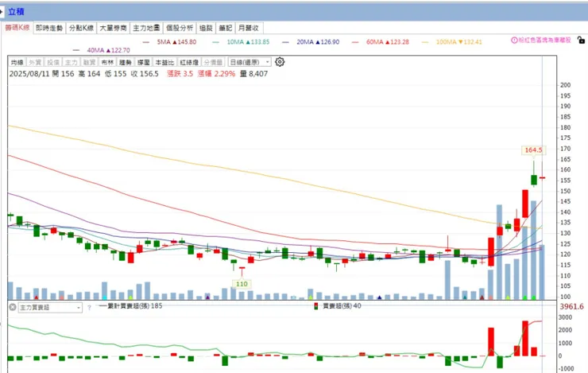Switch to the 月營收 tab

tap(249, 28)
